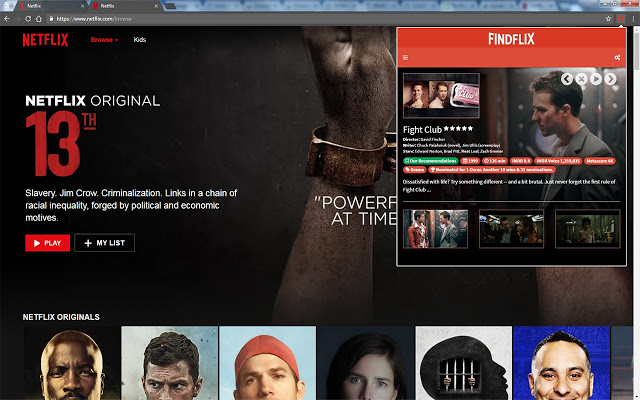Click the Drama genre tag

pos(415,169)
